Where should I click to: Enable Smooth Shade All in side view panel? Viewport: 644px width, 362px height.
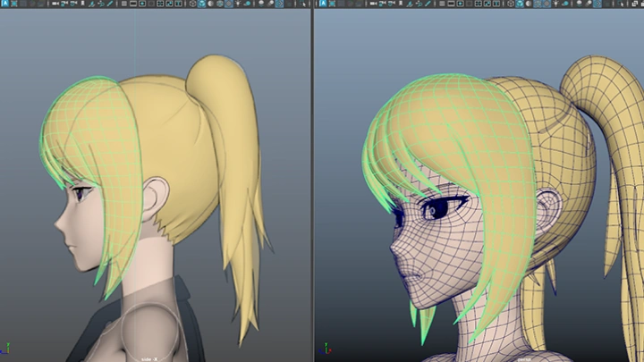[201, 4]
